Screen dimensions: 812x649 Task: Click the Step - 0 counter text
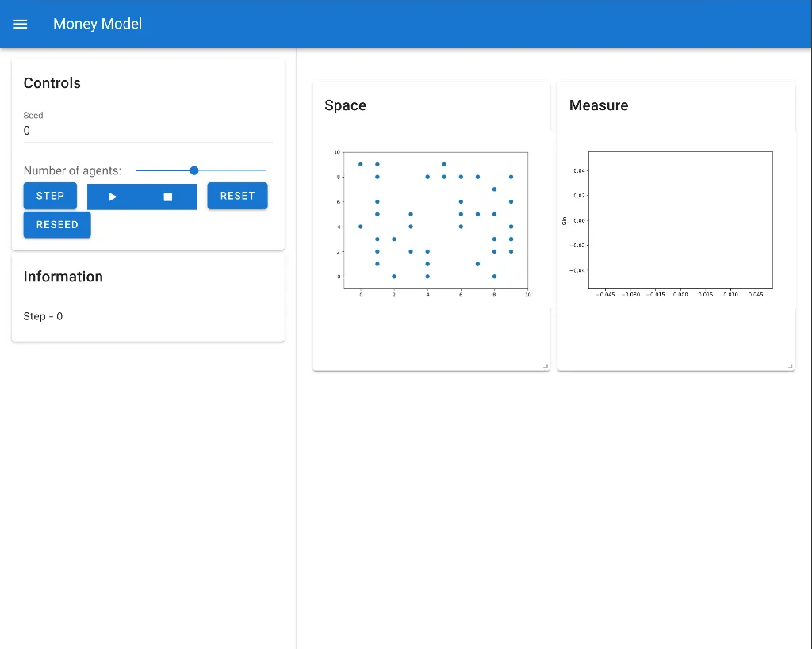point(43,316)
